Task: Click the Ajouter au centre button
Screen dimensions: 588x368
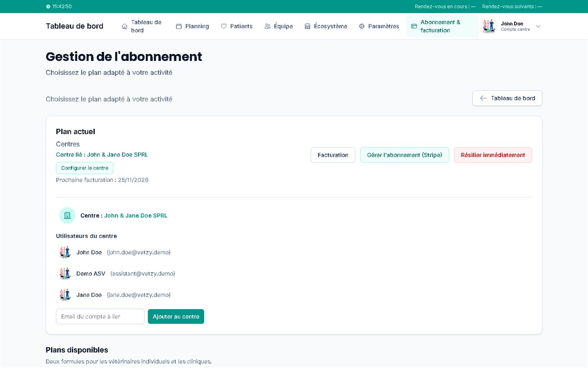Action: pos(176,317)
